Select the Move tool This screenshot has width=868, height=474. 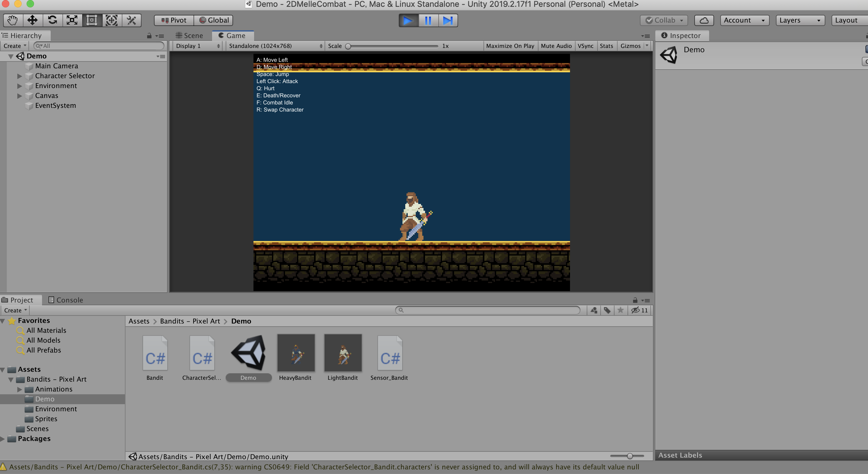[32, 20]
